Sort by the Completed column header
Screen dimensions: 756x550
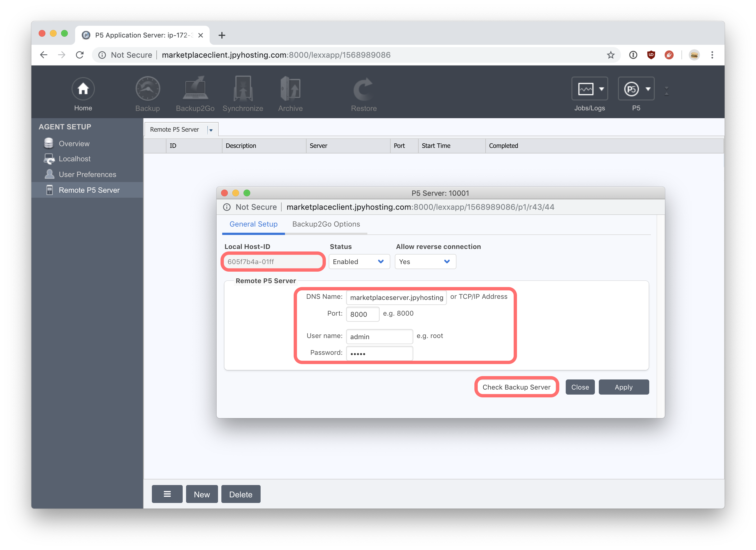pos(604,146)
